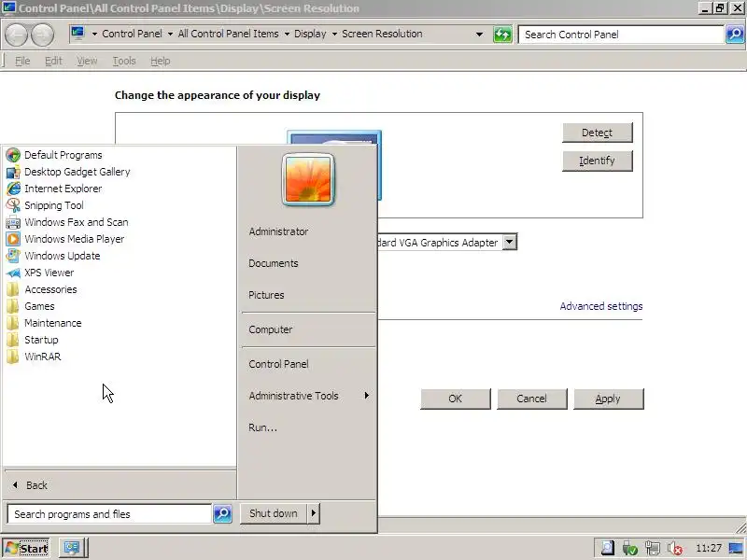Viewport: 747px width, 560px height.
Task: Open Default Programs from Start menu
Action: tap(63, 155)
